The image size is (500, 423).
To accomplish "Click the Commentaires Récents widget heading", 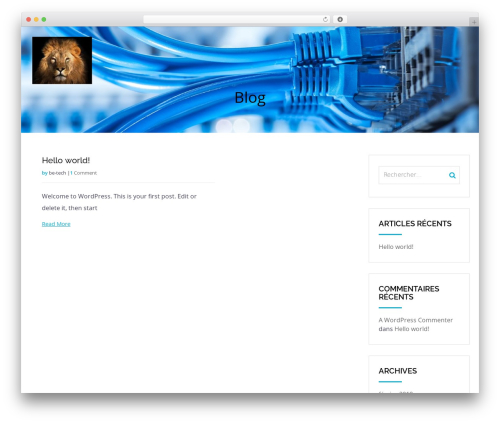I will [x=409, y=293].
